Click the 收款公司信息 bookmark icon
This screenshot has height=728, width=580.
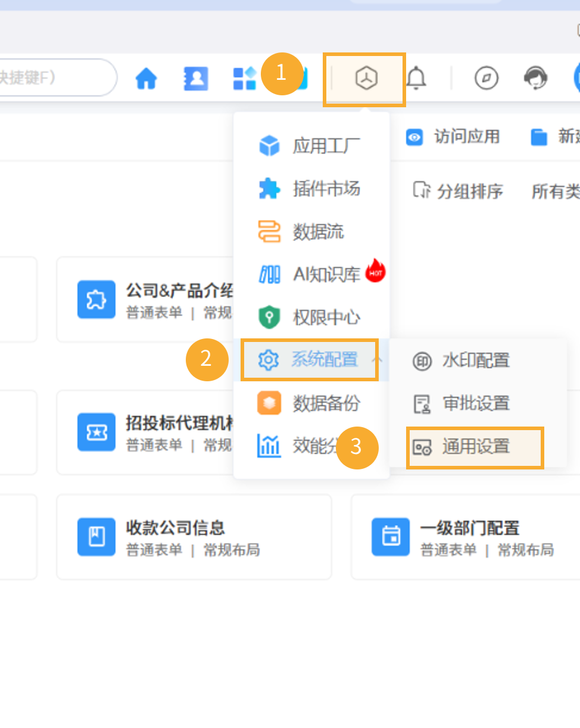tap(96, 537)
